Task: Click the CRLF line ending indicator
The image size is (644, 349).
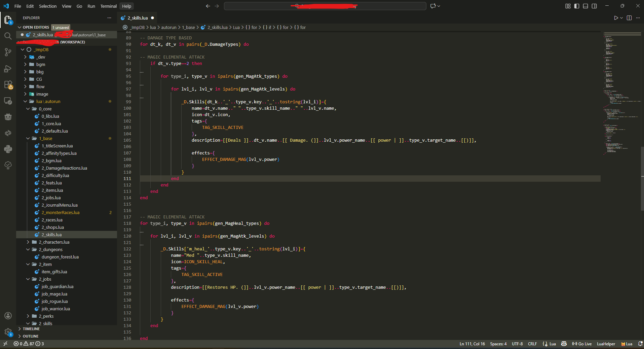Action: pos(532,344)
